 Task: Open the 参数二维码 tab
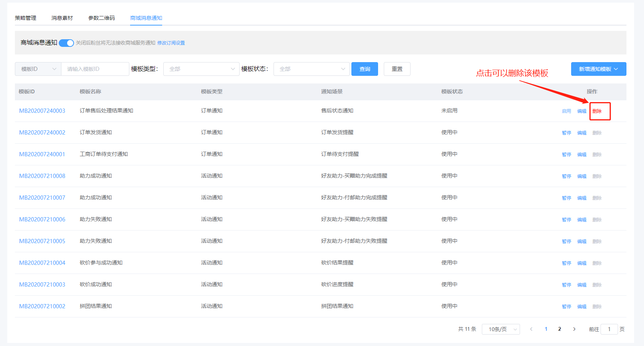tap(101, 18)
